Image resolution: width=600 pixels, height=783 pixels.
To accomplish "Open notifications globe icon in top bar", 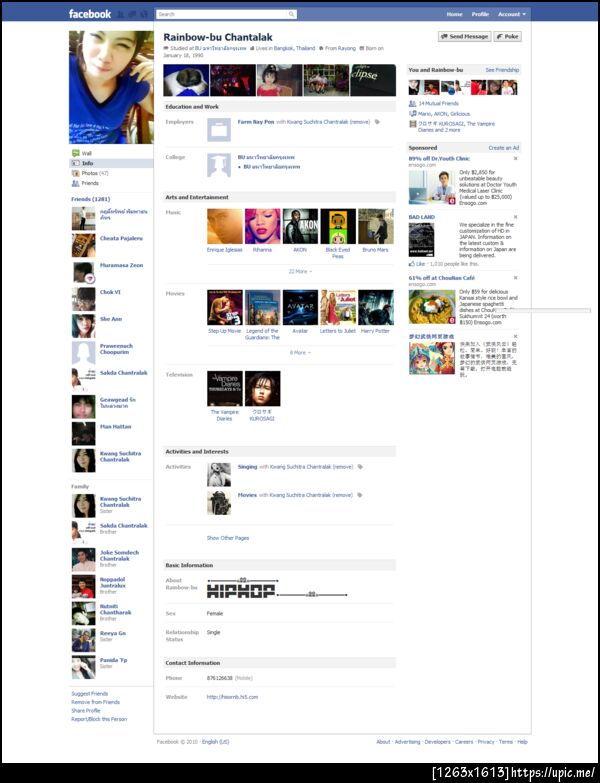I will pyautogui.click(x=144, y=14).
